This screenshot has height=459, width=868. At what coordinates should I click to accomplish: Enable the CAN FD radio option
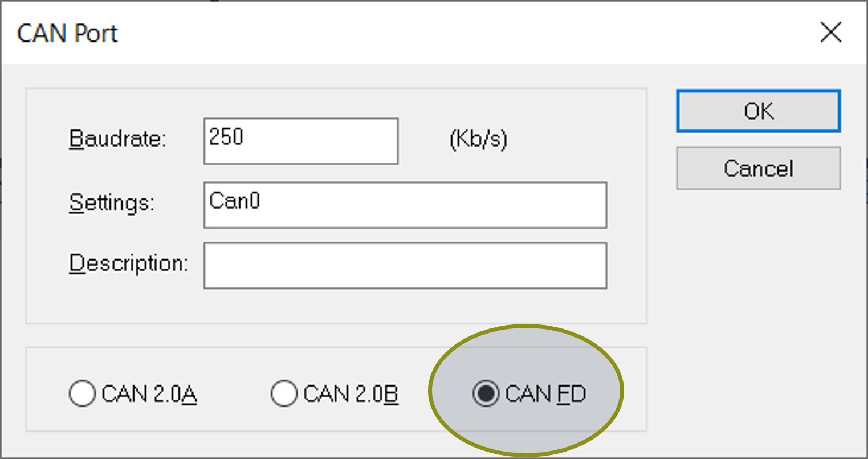point(486,393)
